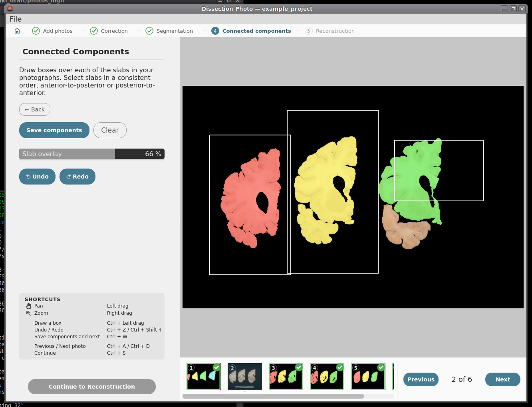Go to the Previous photo
The height and width of the screenshot is (407, 532).
point(421,379)
